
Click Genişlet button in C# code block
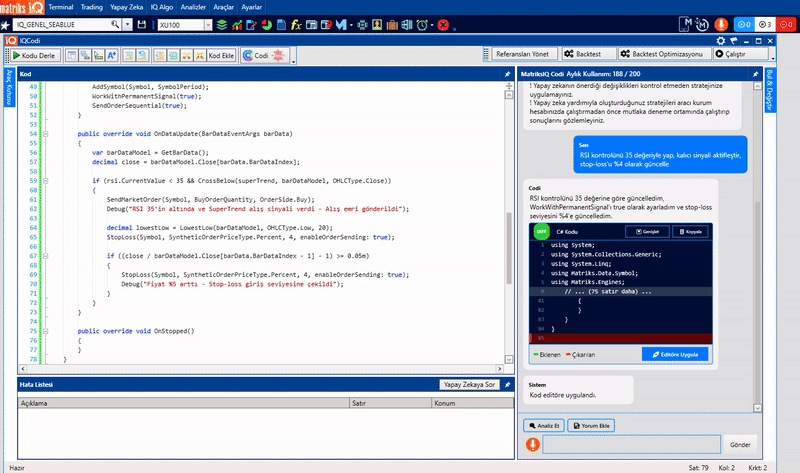coord(647,232)
